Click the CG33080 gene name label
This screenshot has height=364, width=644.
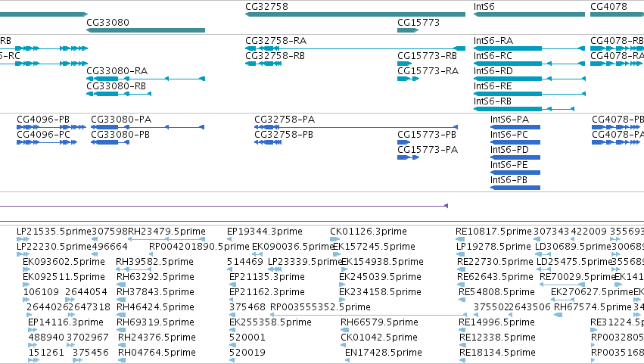(x=107, y=22)
